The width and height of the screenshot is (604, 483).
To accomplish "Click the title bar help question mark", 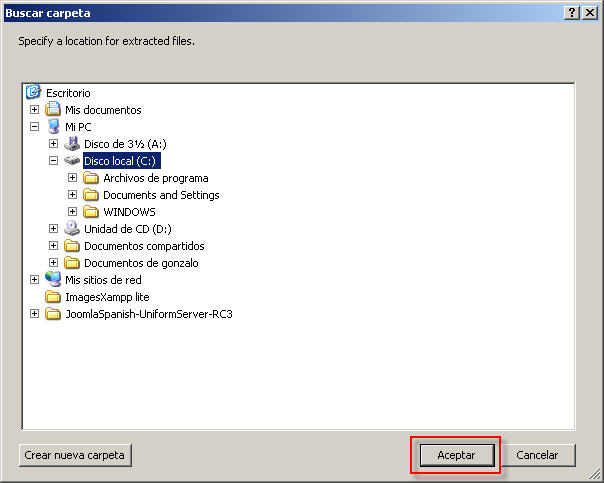I will 572,12.
